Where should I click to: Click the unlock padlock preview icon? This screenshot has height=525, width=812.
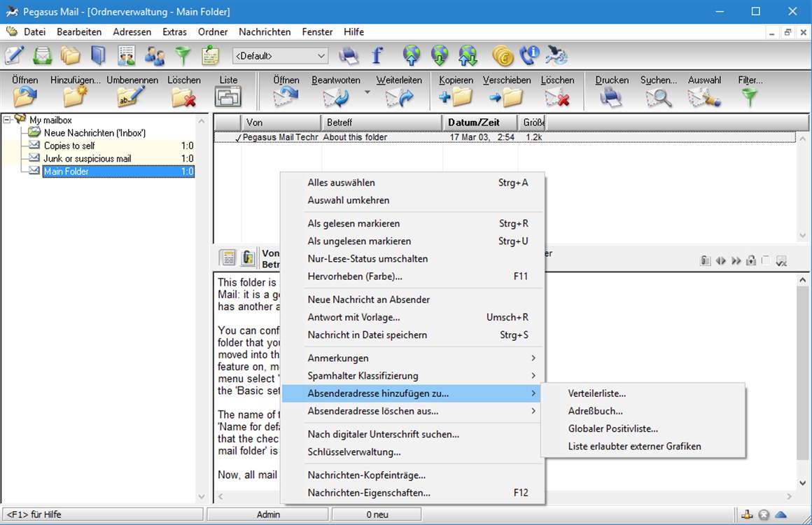(751, 260)
